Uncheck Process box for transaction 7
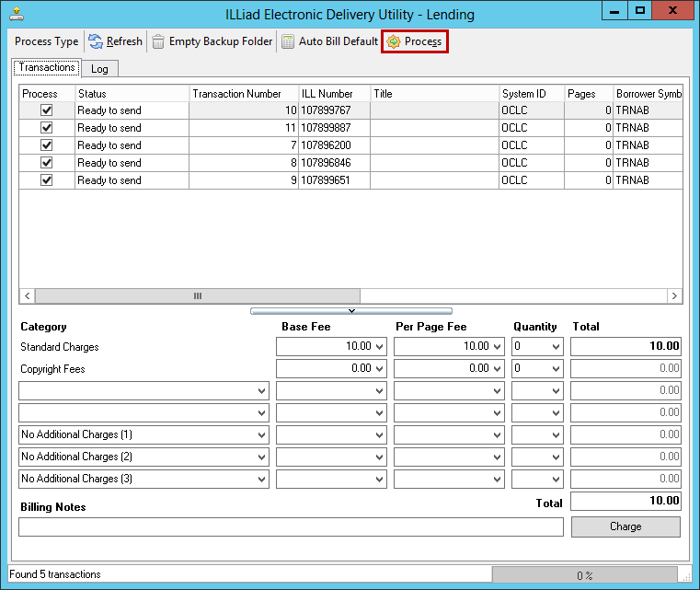Screen dimensions: 700x590 (x=47, y=145)
